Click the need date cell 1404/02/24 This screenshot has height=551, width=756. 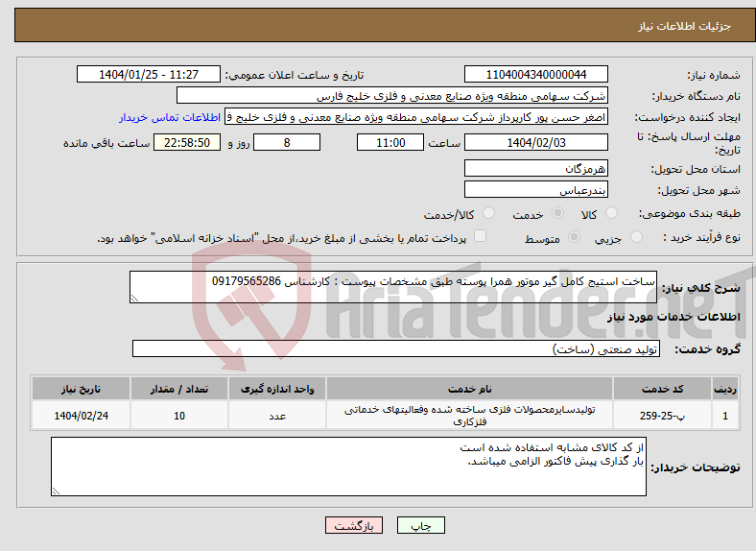tap(81, 416)
